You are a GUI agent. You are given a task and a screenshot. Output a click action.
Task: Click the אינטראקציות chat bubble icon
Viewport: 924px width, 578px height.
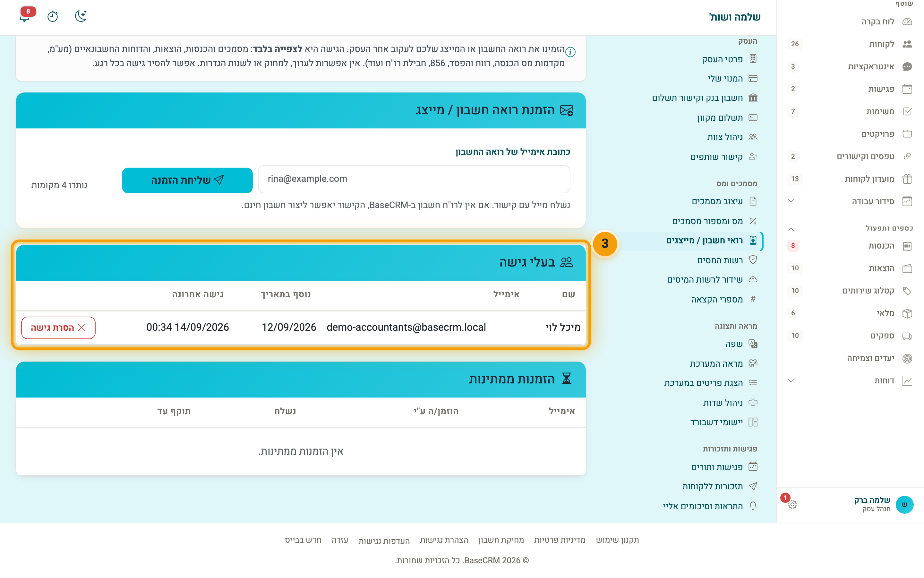(907, 66)
